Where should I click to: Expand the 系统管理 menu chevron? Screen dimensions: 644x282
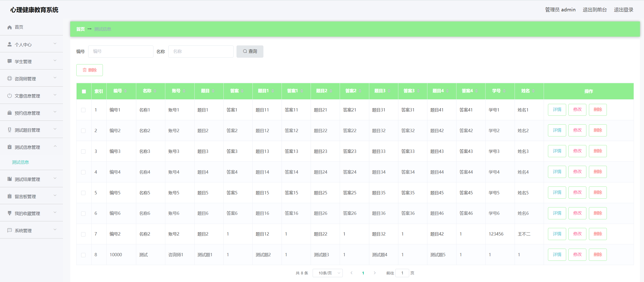55,230
